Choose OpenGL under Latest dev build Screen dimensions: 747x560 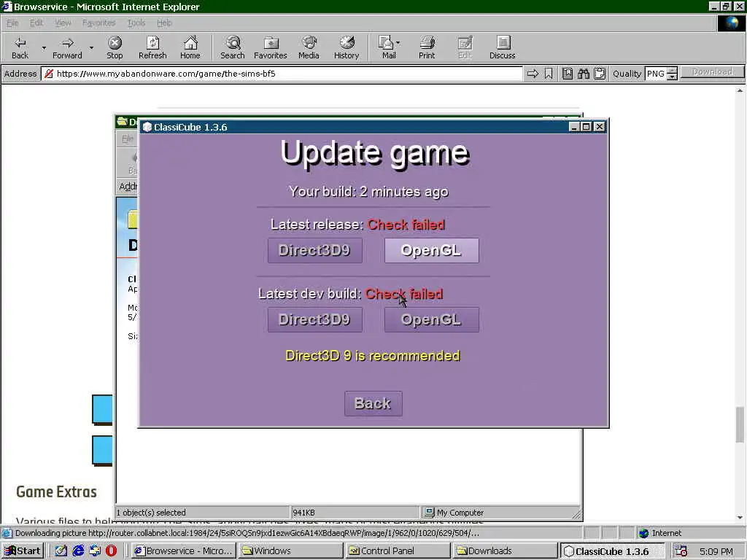(432, 319)
